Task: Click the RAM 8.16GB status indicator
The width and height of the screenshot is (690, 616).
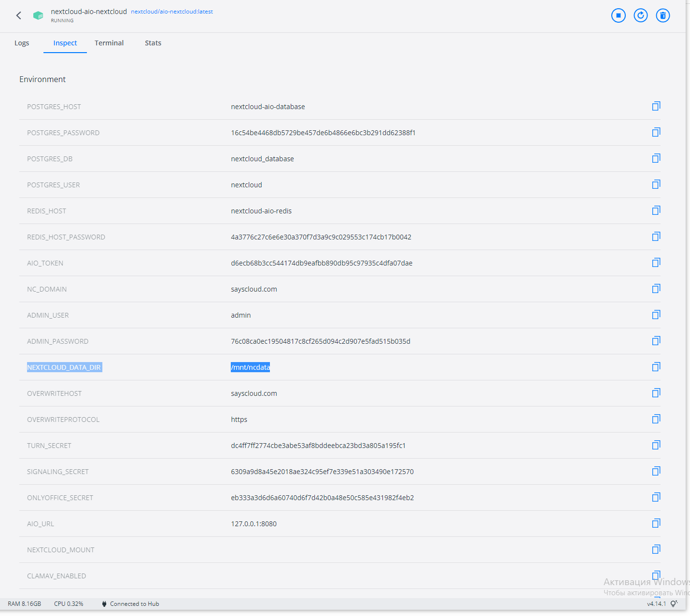Action: coord(24,604)
